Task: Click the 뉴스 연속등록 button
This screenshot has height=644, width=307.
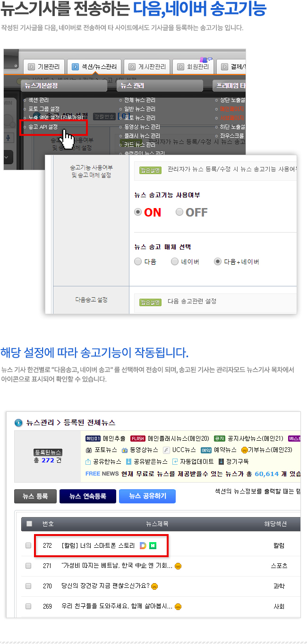Action: [88, 496]
